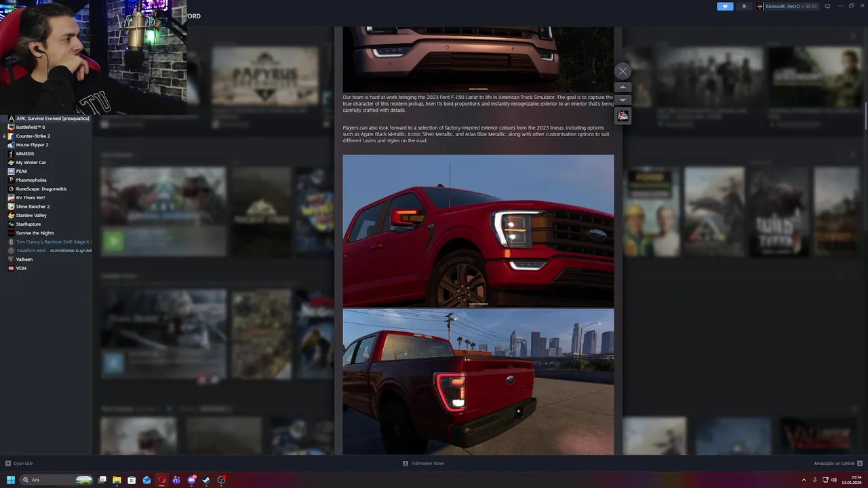Screen dimensions: 868x488
Task: Click the library page scrollbar on right
Action: tap(866, 115)
